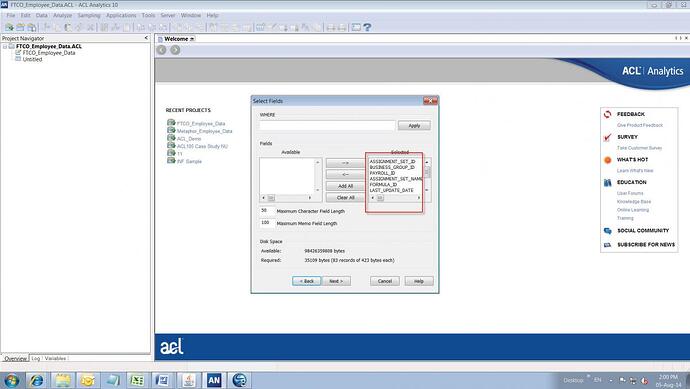Click the Social Community icon
690x389 pixels.
(608, 231)
